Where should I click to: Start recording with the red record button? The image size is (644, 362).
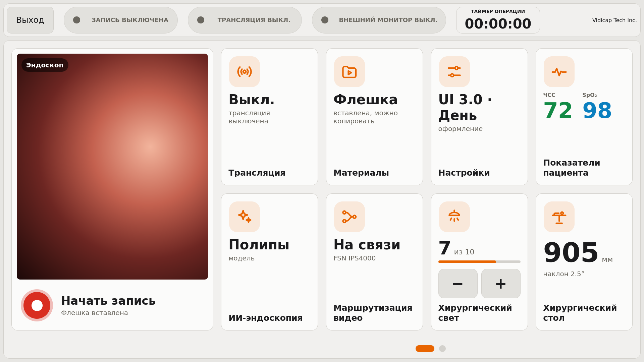tap(37, 305)
